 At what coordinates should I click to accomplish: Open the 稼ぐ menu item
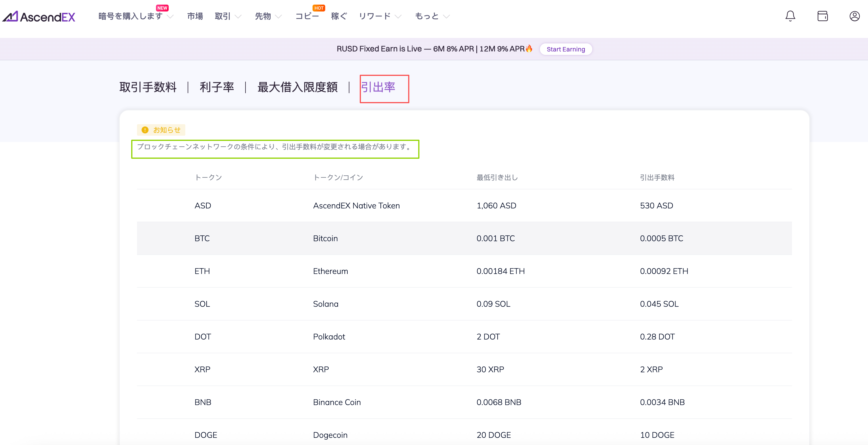click(339, 16)
